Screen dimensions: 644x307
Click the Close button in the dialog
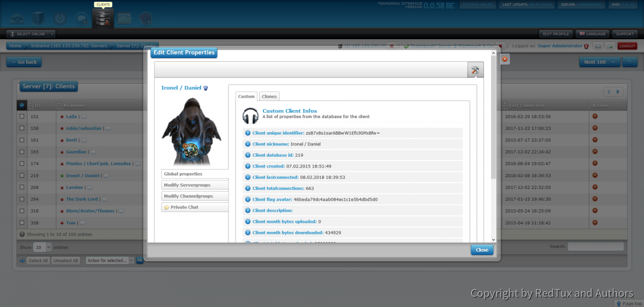482,250
